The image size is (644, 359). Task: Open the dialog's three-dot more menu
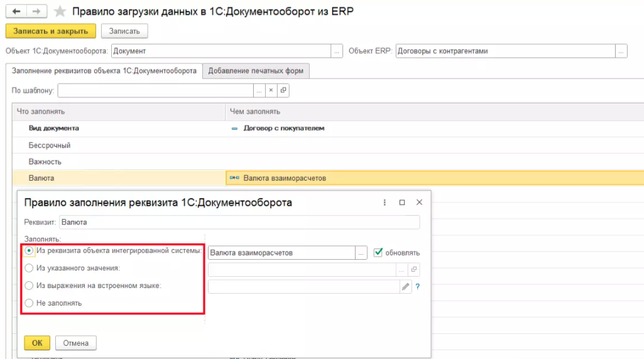tap(385, 202)
